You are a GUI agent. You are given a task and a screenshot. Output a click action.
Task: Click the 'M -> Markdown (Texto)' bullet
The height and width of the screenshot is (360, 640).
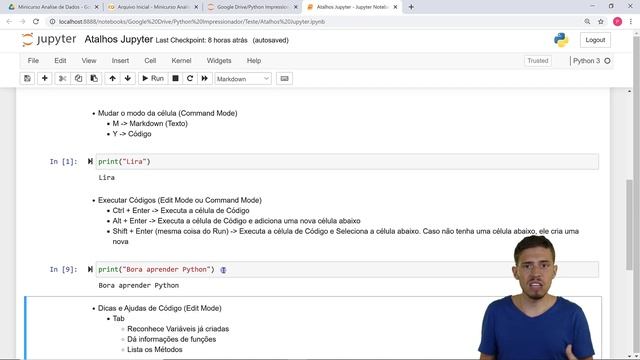pyautogui.click(x=150, y=123)
